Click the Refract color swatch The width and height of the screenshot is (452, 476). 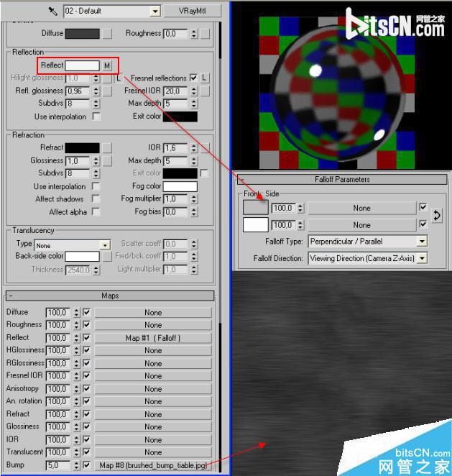click(x=82, y=148)
